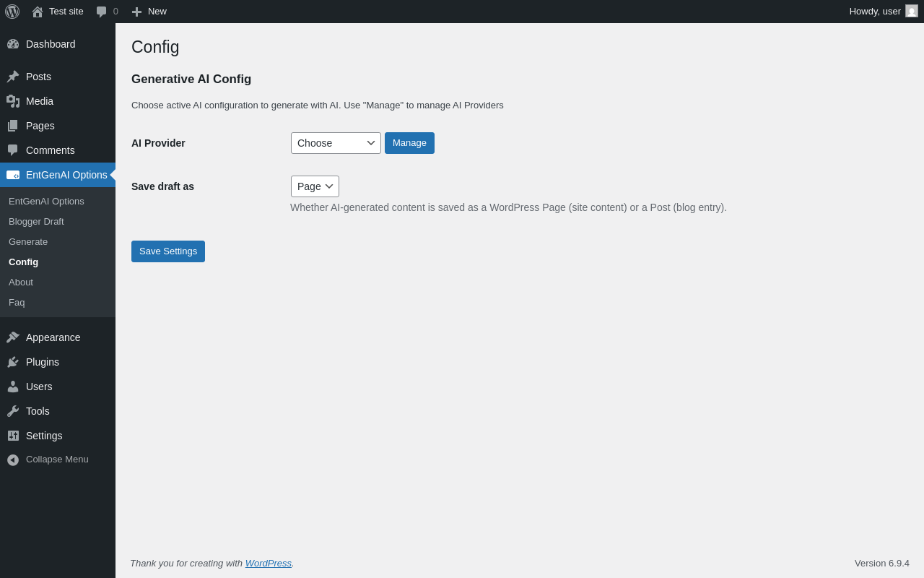Open the Media menu item
Viewport: 924px width, 578px height.
tap(40, 101)
